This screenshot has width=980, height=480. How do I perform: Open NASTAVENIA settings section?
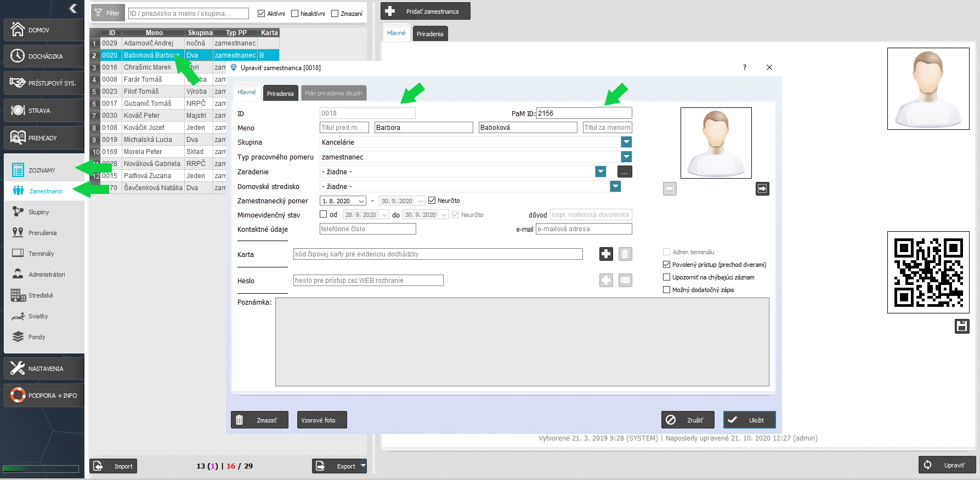pos(44,368)
